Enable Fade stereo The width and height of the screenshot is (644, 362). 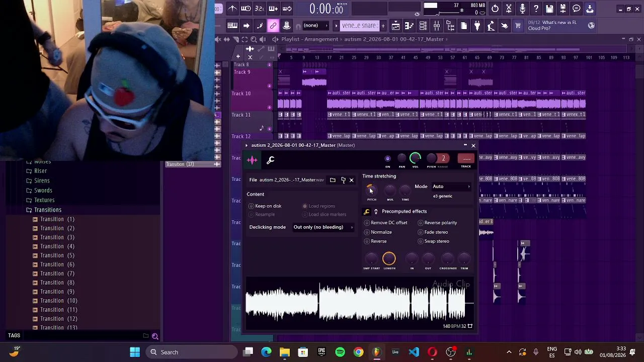(433, 232)
